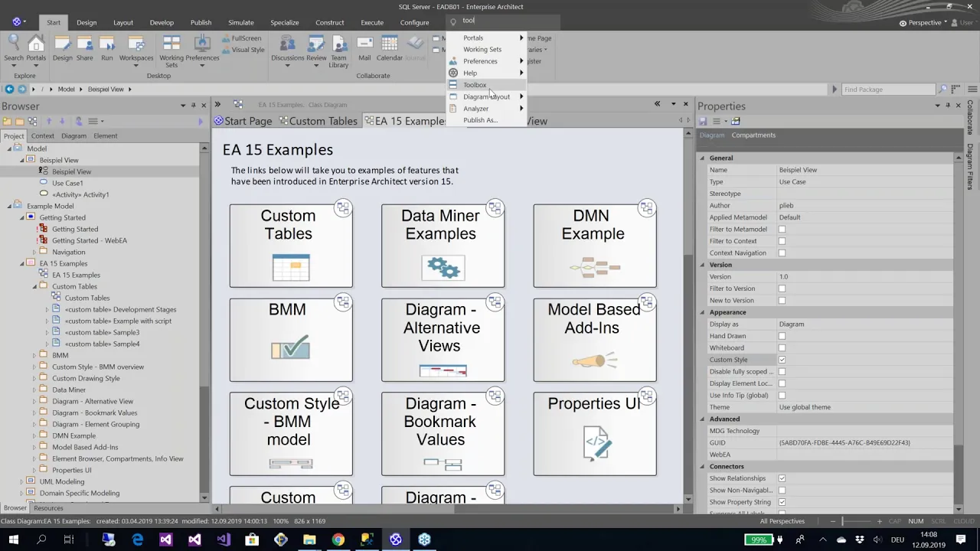Open the Search tool in the ribbon
This screenshot has height=551, width=980.
coord(14,48)
